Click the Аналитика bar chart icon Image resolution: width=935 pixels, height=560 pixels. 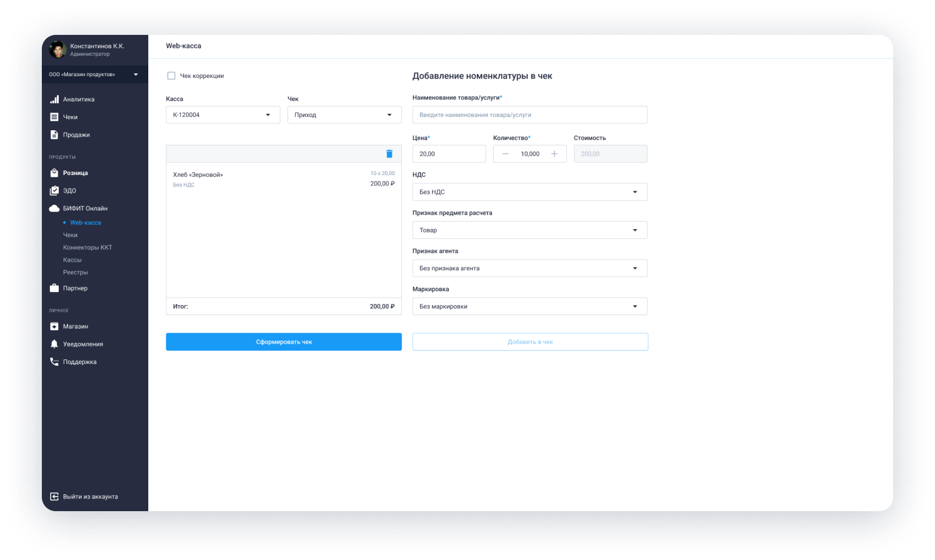[x=54, y=99]
